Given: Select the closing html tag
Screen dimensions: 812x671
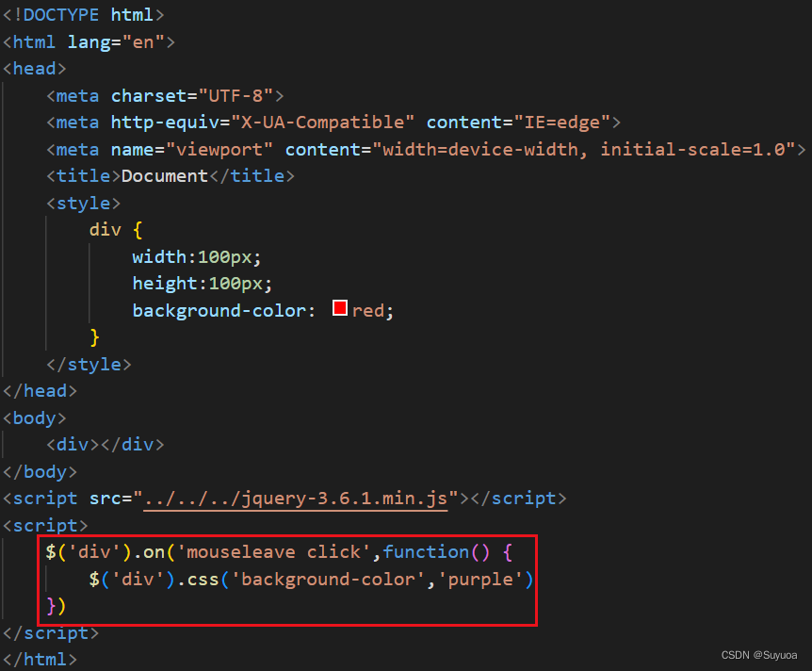Looking at the screenshot, I should click(40, 659).
